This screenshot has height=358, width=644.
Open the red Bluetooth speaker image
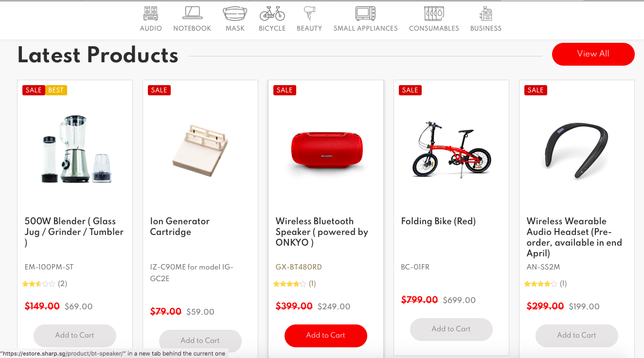326,149
